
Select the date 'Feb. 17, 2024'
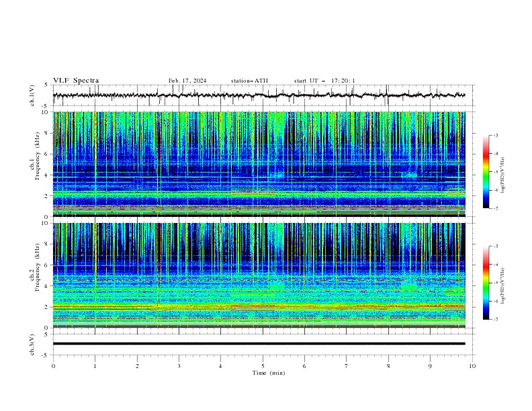pos(187,81)
